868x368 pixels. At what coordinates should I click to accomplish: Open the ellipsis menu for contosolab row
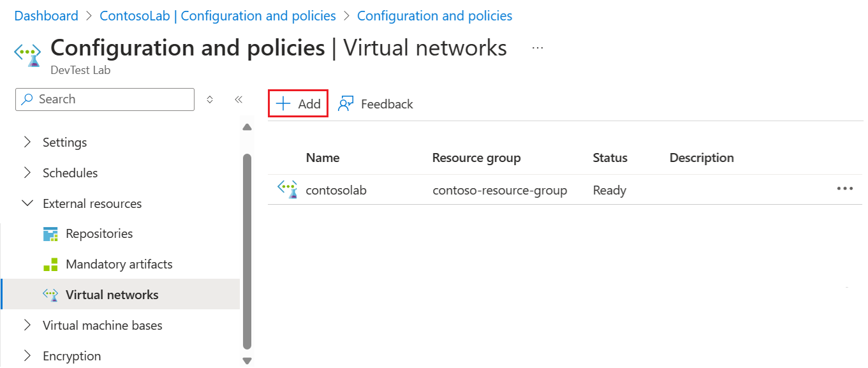click(x=845, y=188)
